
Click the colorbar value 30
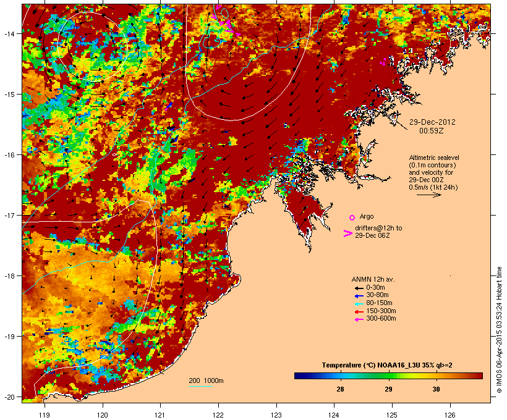click(x=436, y=389)
